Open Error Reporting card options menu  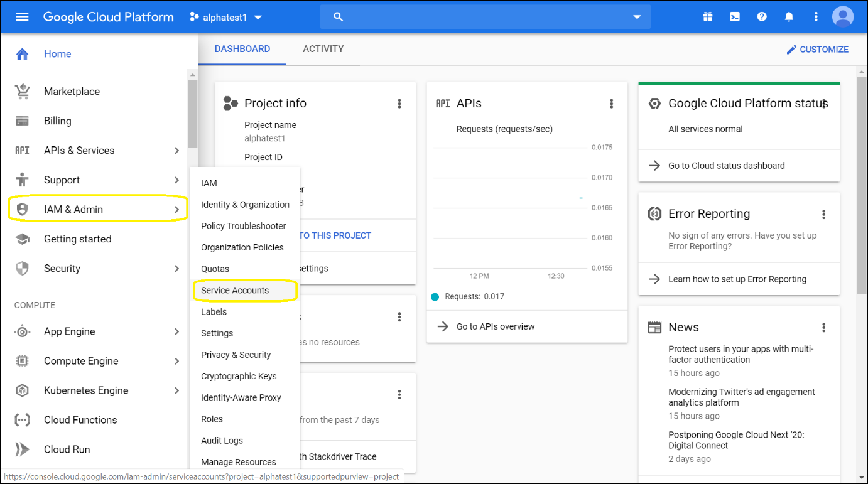point(823,215)
